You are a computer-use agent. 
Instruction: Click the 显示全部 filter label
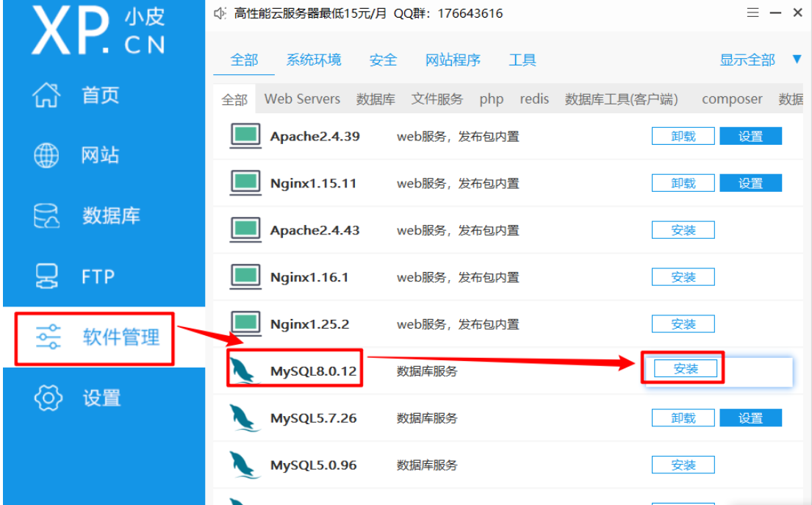pos(747,60)
